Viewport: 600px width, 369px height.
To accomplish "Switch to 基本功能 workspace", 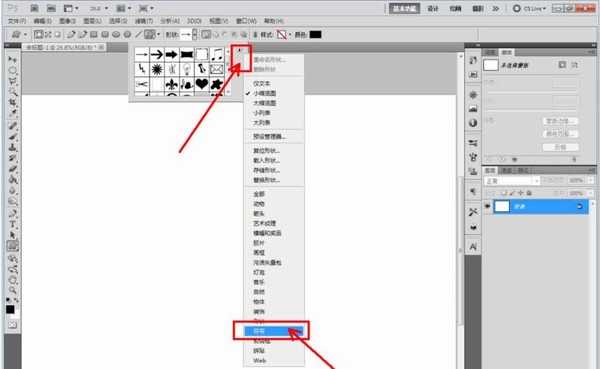I will click(404, 8).
